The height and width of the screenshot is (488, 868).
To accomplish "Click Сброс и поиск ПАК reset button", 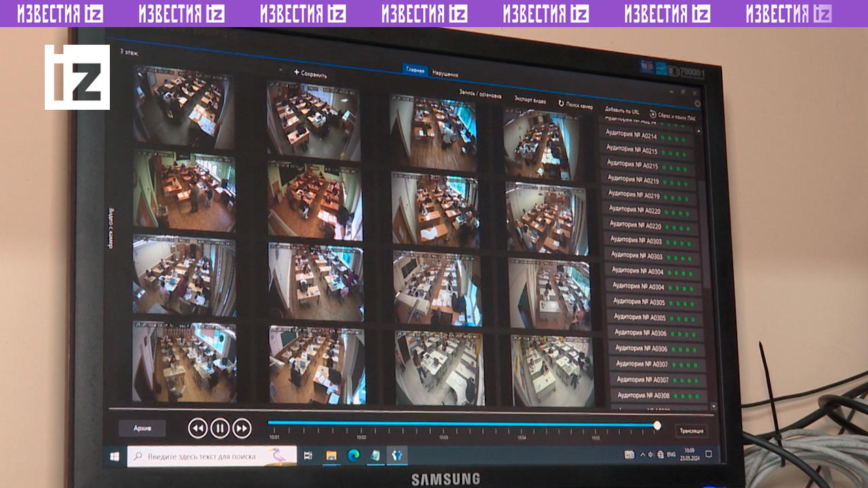I will coord(671,116).
